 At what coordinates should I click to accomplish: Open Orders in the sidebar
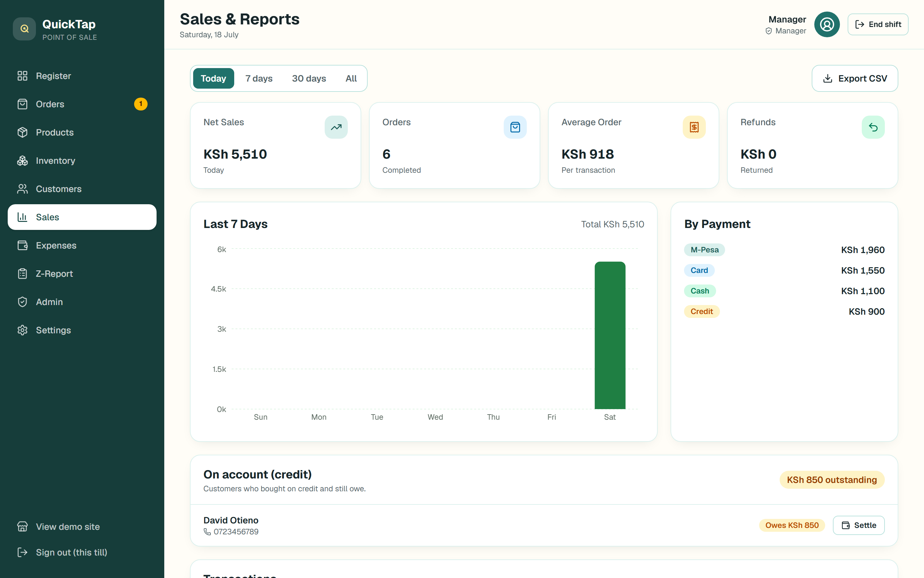82,104
